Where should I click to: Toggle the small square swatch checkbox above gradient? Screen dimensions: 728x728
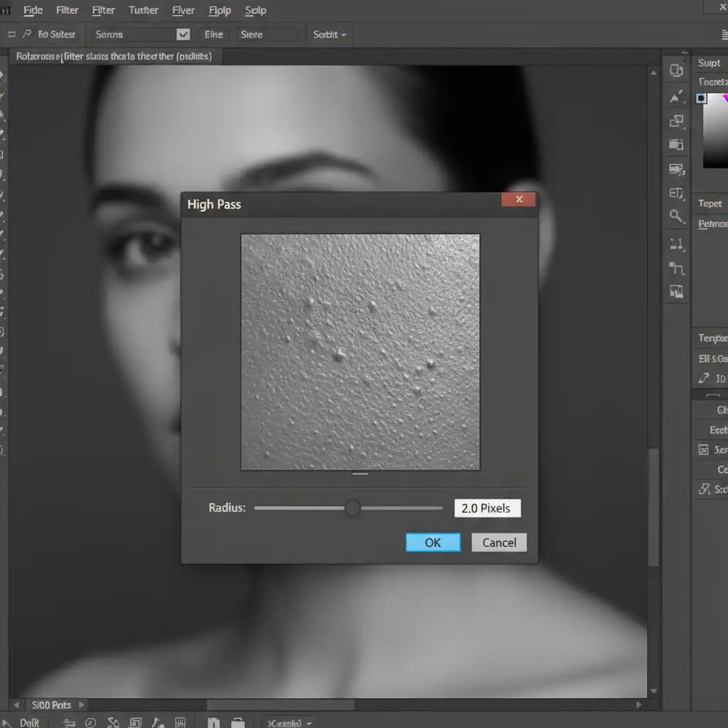702,98
